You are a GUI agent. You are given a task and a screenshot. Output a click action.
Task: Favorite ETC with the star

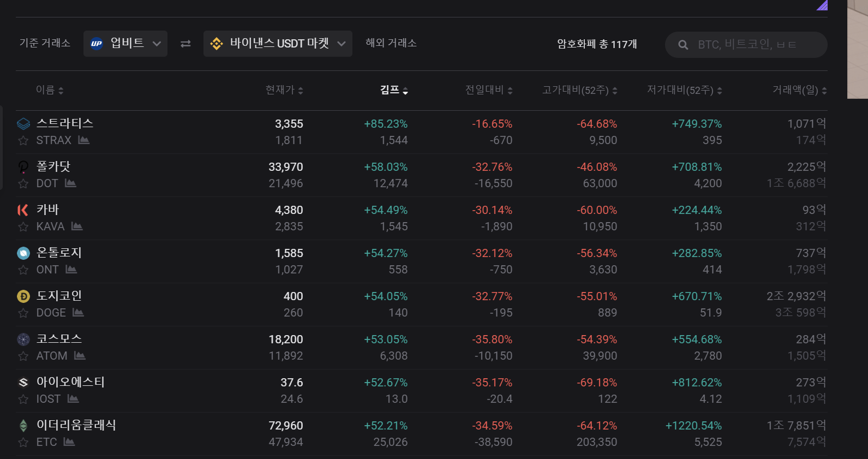(23, 443)
